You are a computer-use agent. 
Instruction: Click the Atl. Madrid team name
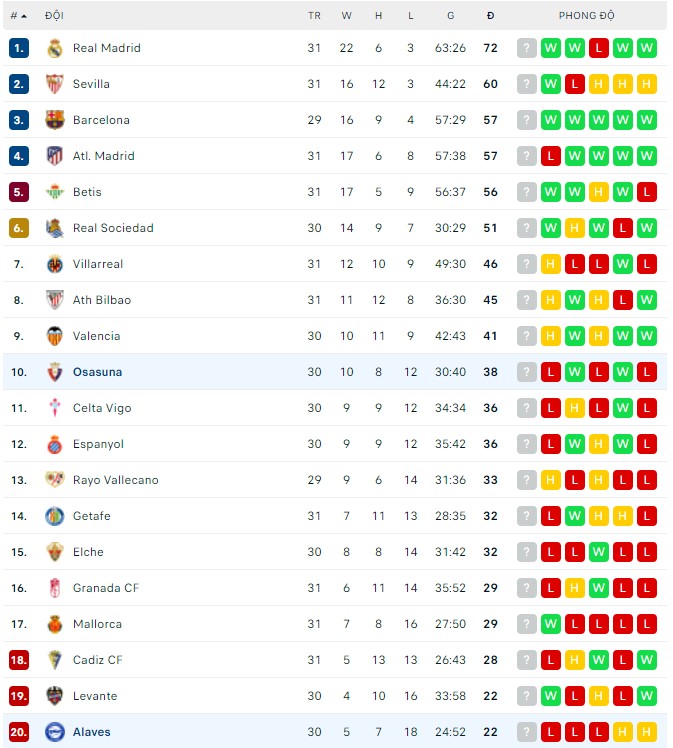(104, 156)
